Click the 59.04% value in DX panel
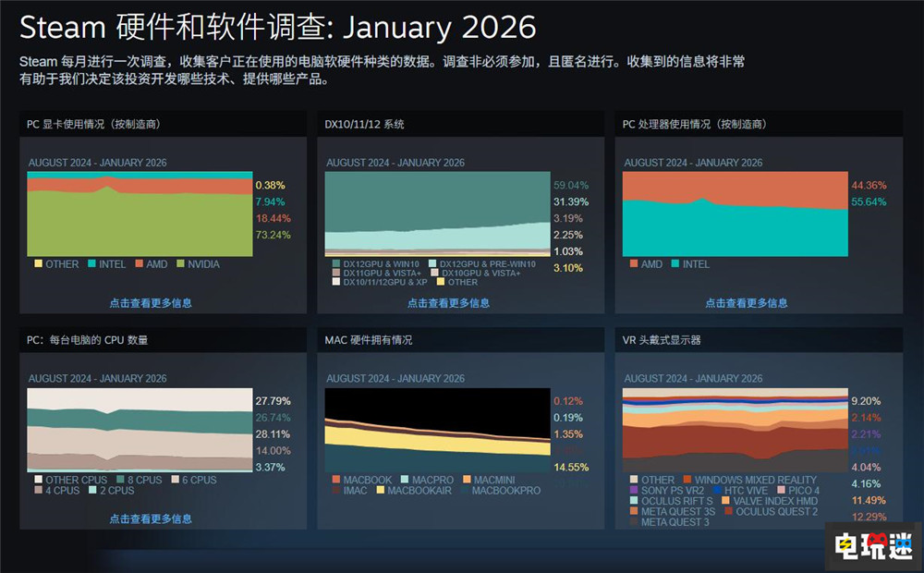The width and height of the screenshot is (924, 573). coord(570,185)
